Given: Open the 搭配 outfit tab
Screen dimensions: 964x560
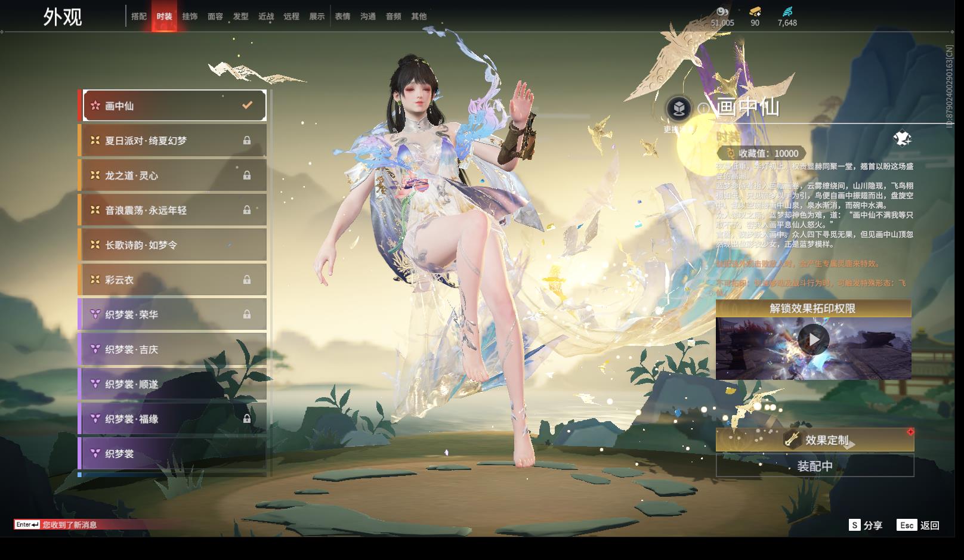Looking at the screenshot, I should (x=138, y=16).
